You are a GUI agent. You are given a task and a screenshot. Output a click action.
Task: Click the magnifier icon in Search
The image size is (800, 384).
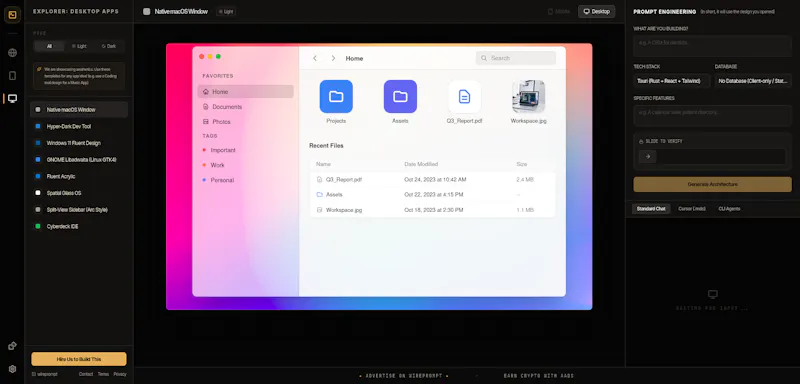coord(484,58)
